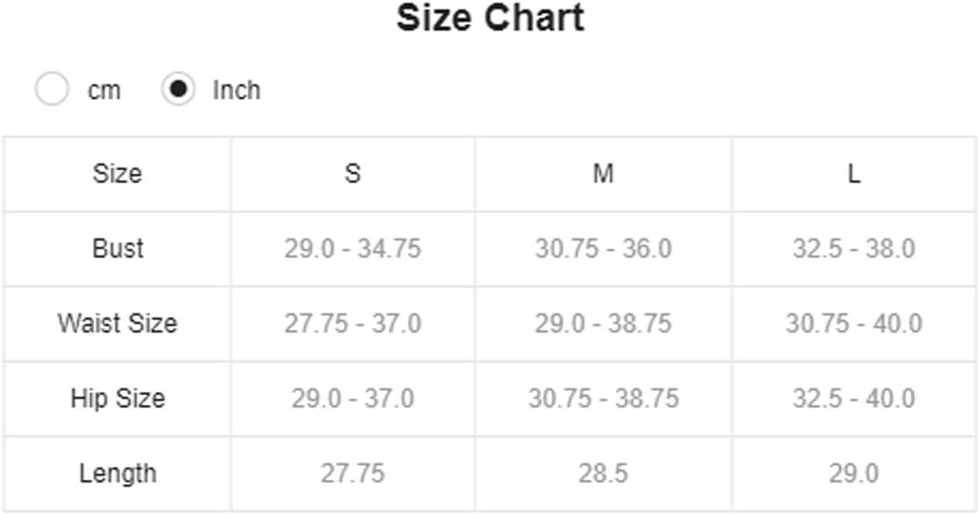This screenshot has height=515, width=980.
Task: Click the Bust row label
Action: (117, 249)
